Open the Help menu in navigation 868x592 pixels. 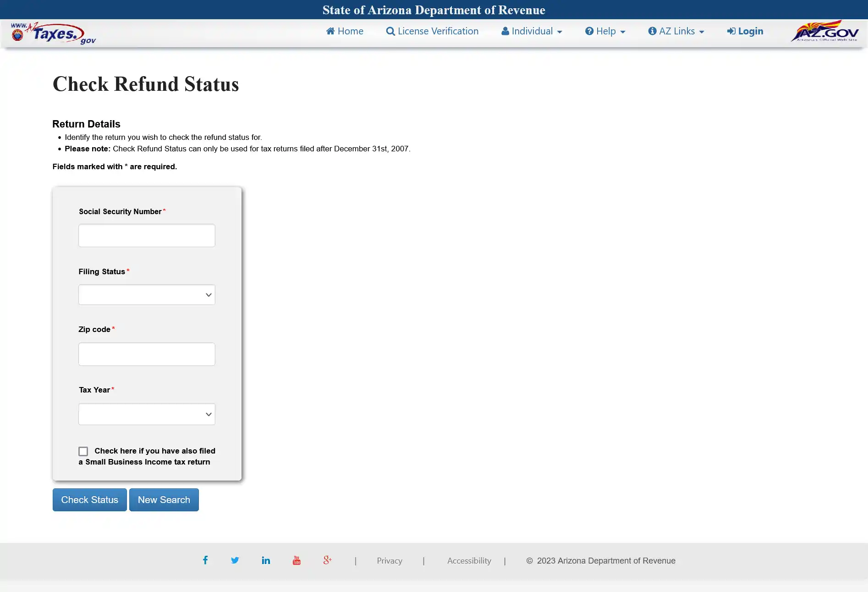pyautogui.click(x=605, y=31)
